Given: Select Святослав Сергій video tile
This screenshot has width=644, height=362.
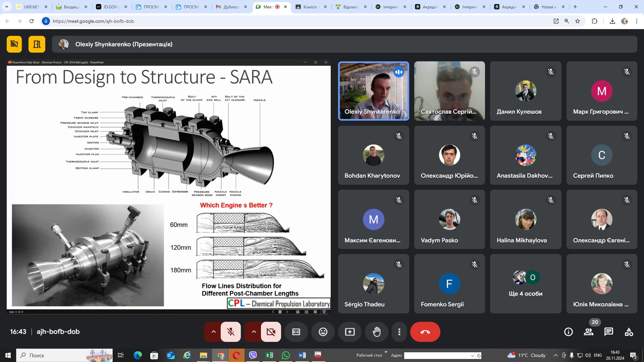Looking at the screenshot, I should tap(449, 91).
